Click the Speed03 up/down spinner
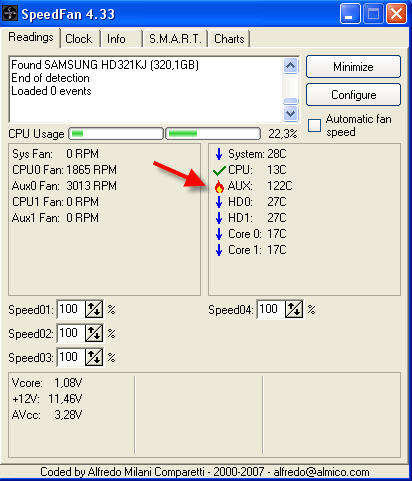 [94, 357]
